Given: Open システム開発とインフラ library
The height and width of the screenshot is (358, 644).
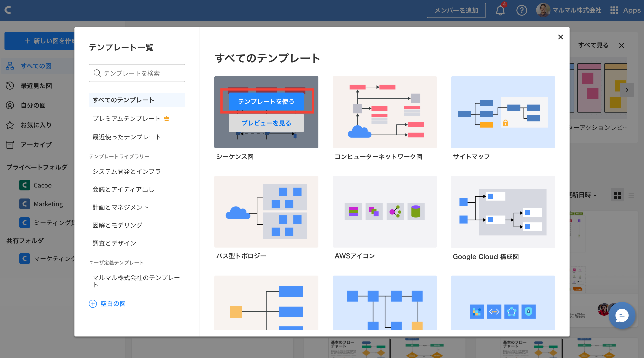Looking at the screenshot, I should pos(126,171).
